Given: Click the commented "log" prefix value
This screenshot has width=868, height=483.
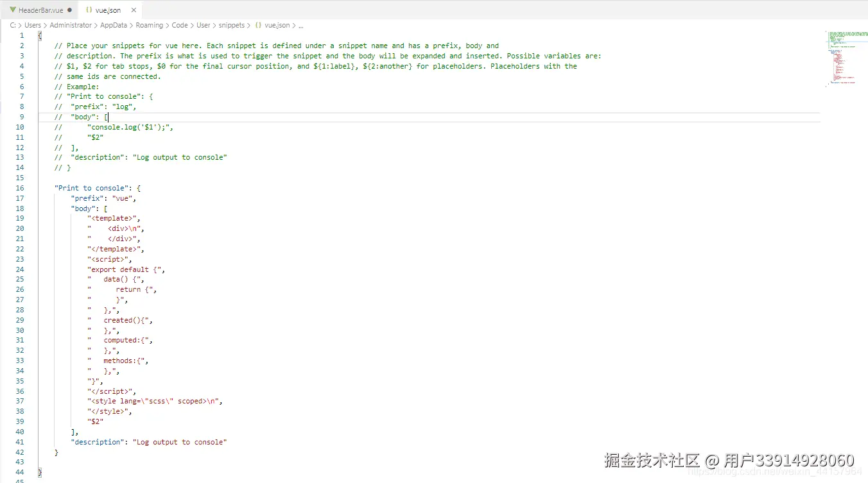Looking at the screenshot, I should coord(122,106).
